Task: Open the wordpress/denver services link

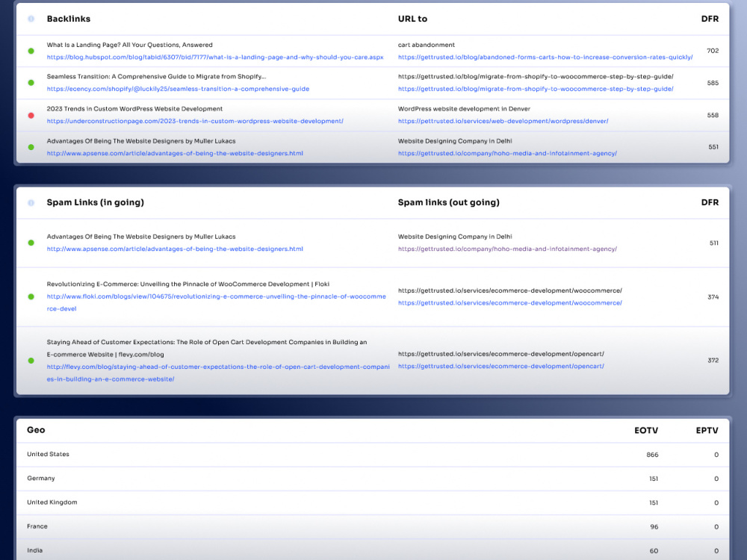Action: pyautogui.click(x=503, y=122)
